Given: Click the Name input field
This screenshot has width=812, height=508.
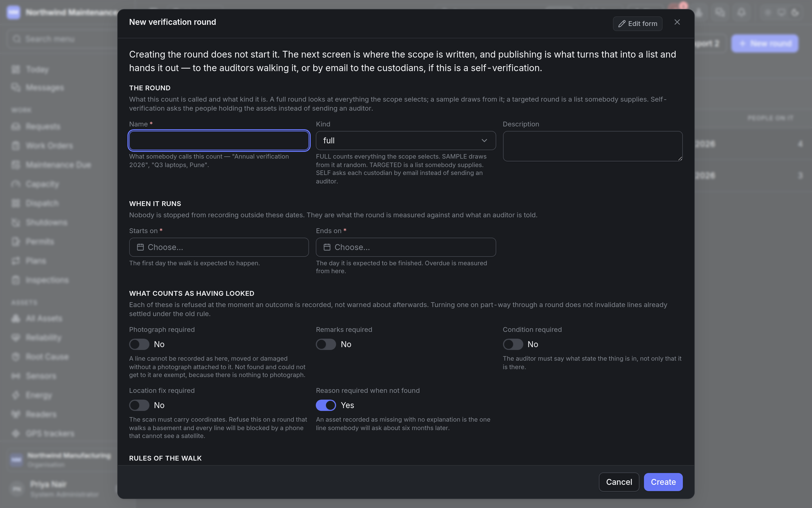Looking at the screenshot, I should click(219, 141).
